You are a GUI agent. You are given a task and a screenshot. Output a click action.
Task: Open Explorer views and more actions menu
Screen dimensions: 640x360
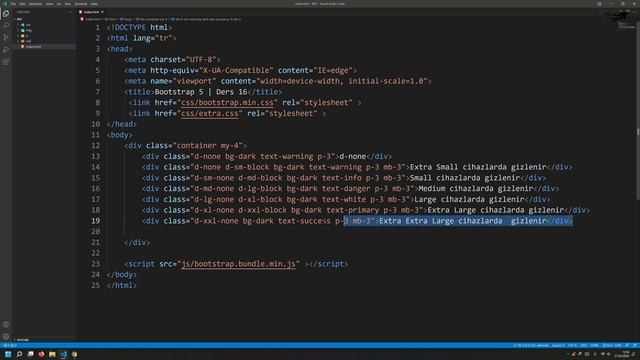click(70, 12)
